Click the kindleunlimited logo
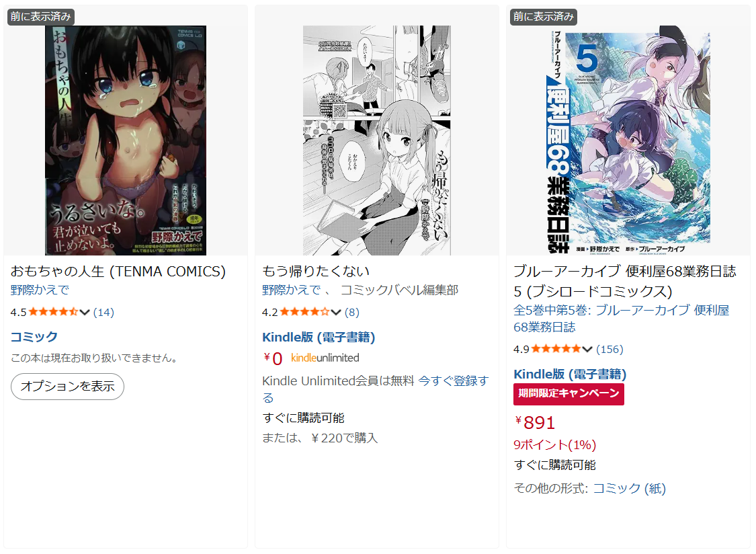 point(325,358)
